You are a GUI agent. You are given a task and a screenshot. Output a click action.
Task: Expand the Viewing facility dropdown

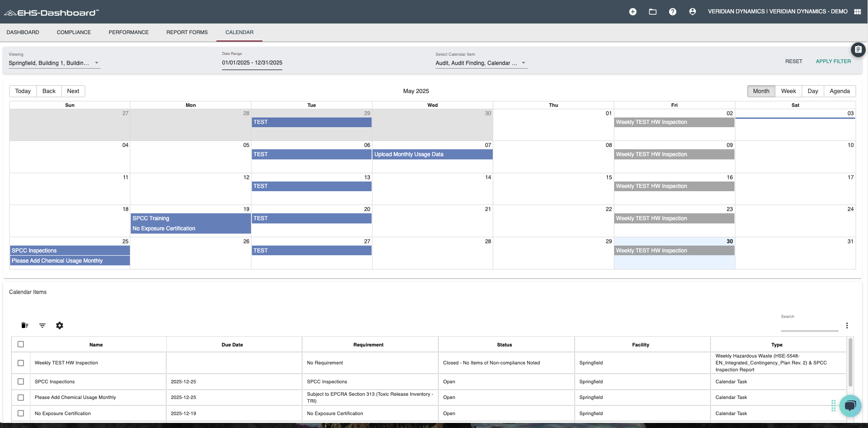tap(96, 63)
